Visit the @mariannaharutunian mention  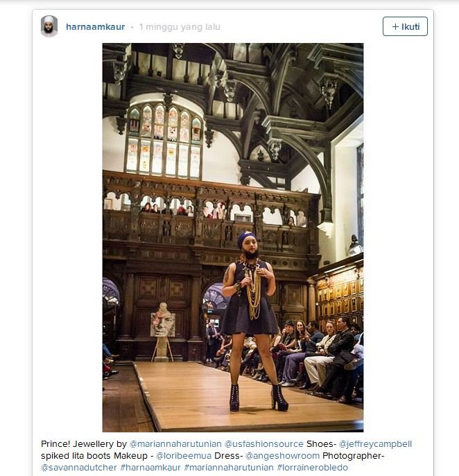tap(175, 443)
